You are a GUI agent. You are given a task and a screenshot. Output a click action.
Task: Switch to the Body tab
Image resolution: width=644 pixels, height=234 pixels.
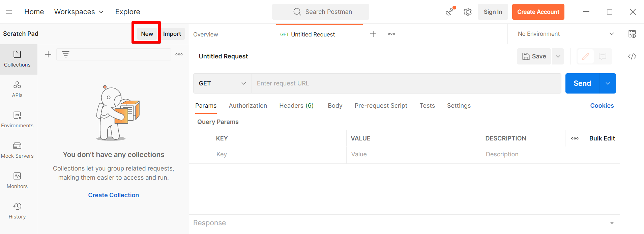[x=335, y=106]
